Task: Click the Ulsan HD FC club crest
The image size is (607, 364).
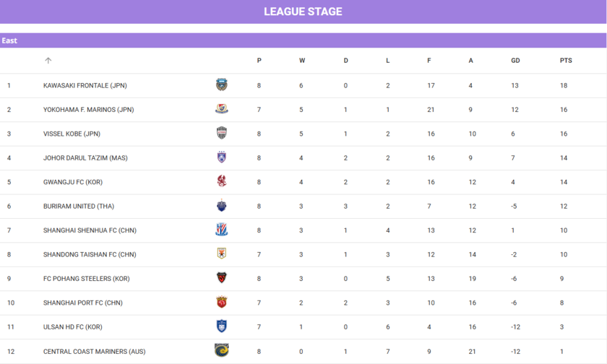Action: pyautogui.click(x=222, y=326)
